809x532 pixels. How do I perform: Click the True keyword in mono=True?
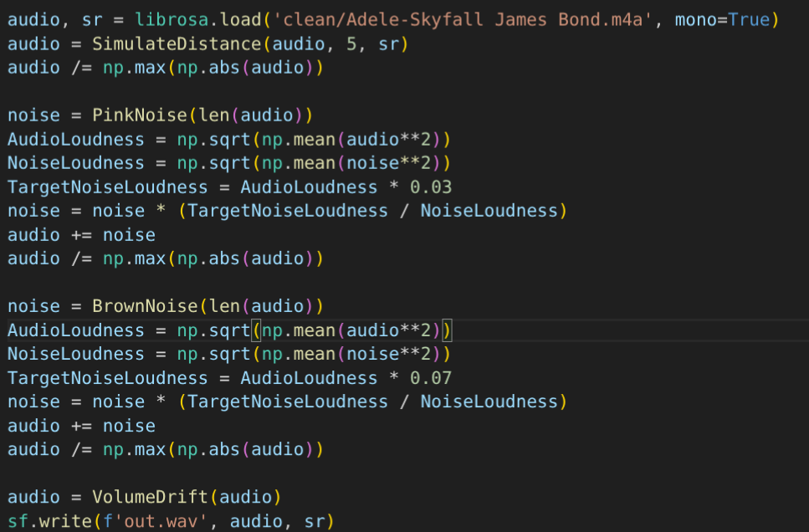click(749, 19)
